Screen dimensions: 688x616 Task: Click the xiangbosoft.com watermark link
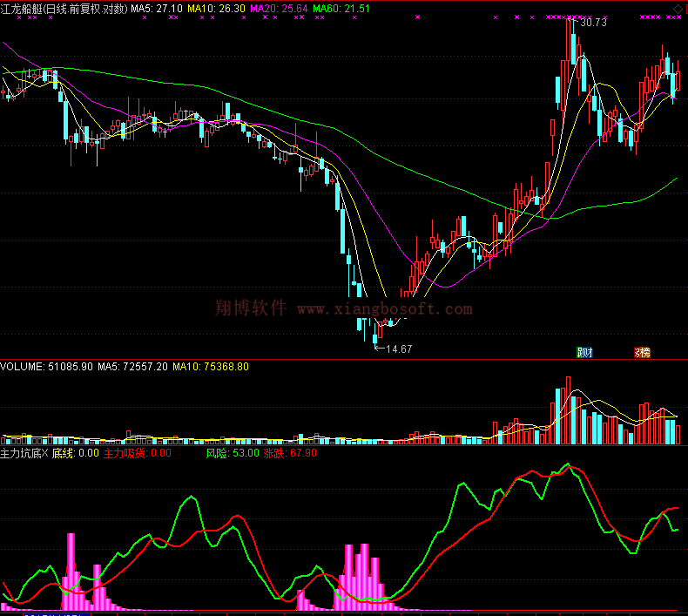384,308
